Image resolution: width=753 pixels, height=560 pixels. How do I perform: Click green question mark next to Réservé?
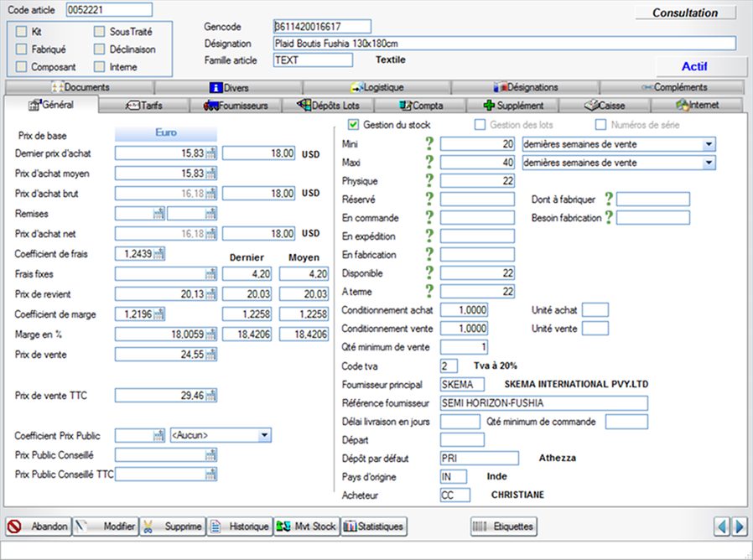pos(429,199)
